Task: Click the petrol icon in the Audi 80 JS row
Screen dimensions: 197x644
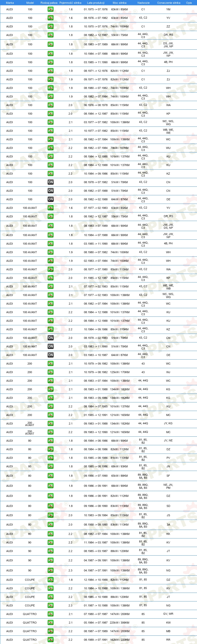Action: (50, 515)
